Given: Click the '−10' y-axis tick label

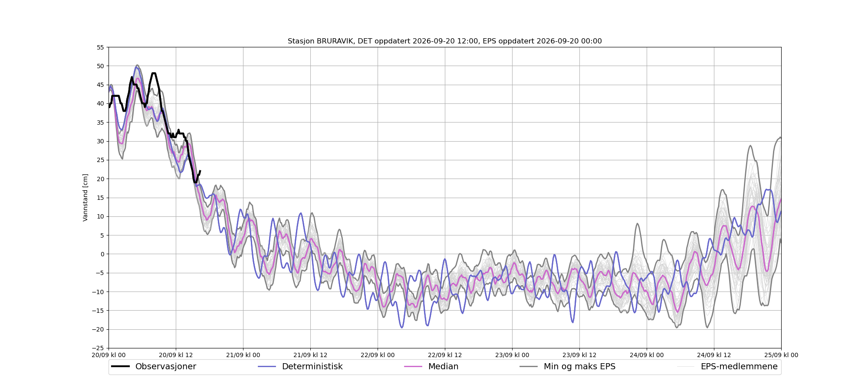Looking at the screenshot, I should click(98, 292).
